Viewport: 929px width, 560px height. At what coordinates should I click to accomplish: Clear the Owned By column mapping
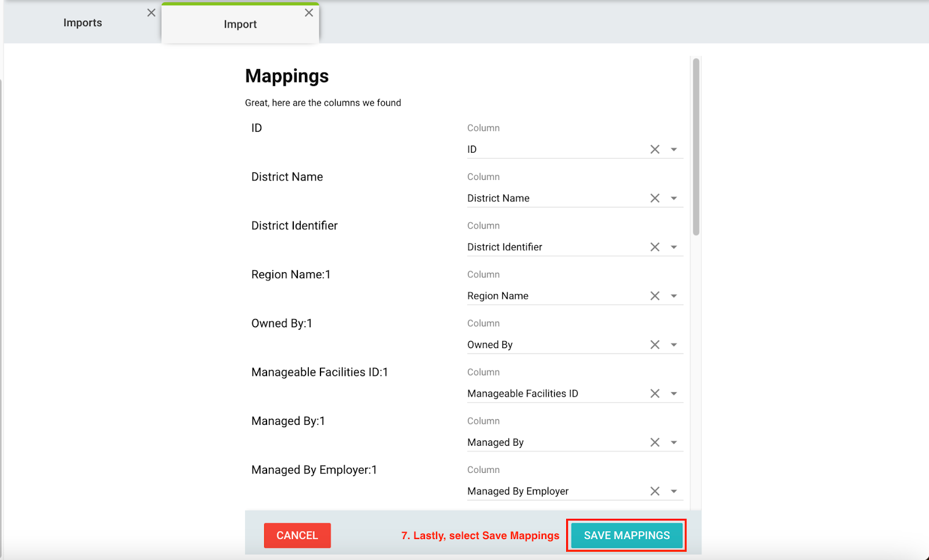click(655, 344)
